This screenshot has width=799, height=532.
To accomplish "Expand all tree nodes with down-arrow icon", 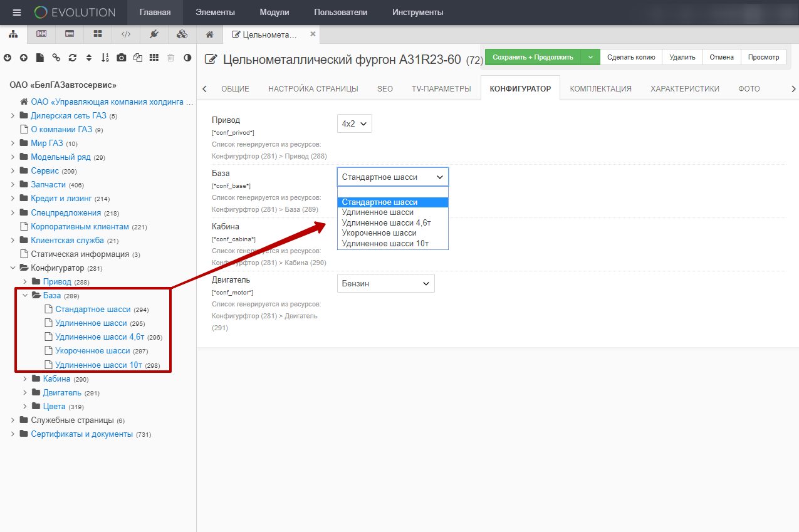I will [8, 58].
